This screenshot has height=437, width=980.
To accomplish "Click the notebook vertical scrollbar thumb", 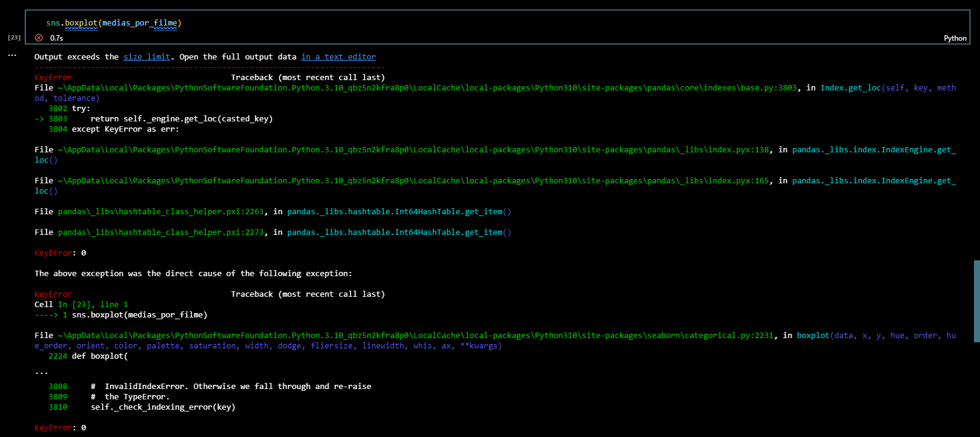I will pyautogui.click(x=976, y=301).
